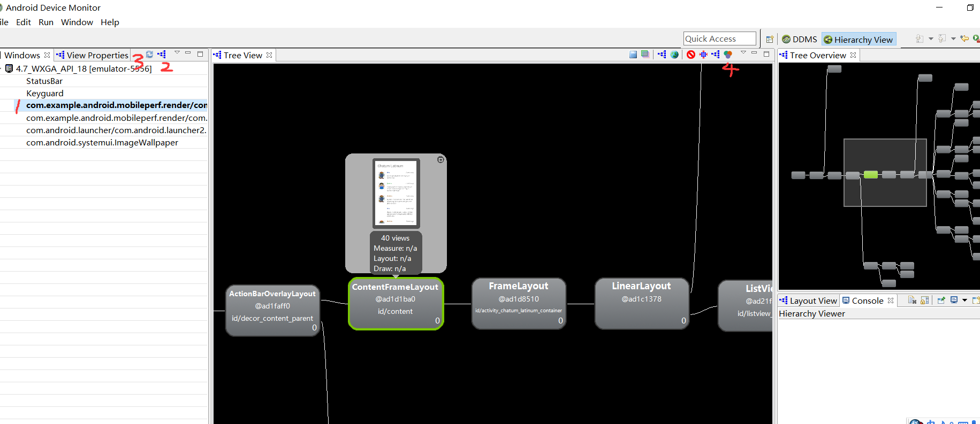Click the device preview thumbnail above ContentFrameLayout

tap(396, 194)
